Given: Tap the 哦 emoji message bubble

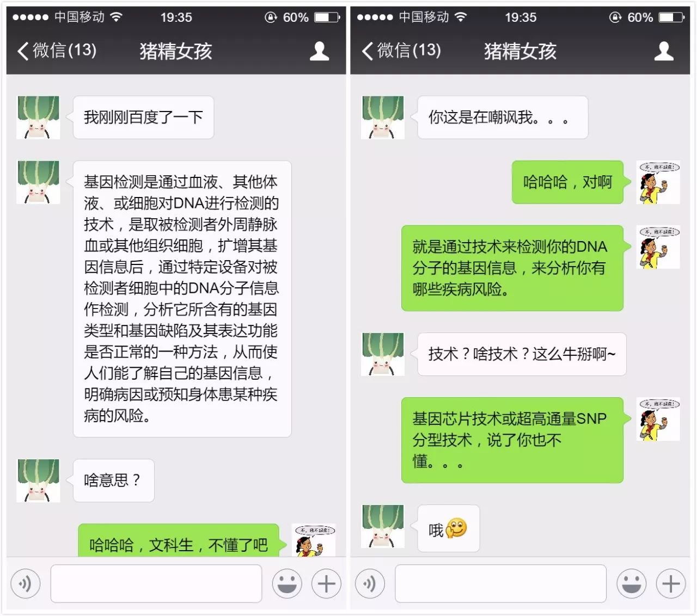Looking at the screenshot, I should point(448,528).
